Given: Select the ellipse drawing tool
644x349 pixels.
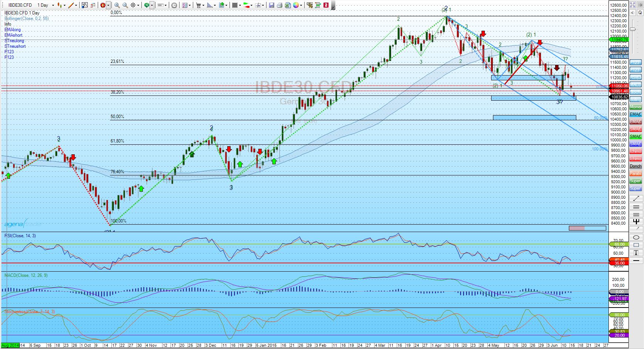Looking at the screenshot, I should point(636,237).
